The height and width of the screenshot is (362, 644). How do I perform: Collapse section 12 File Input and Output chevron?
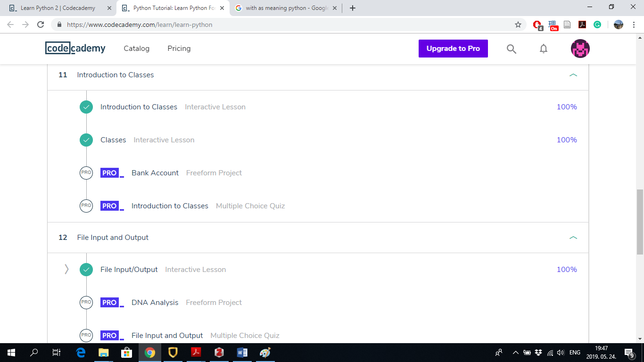[x=573, y=238]
